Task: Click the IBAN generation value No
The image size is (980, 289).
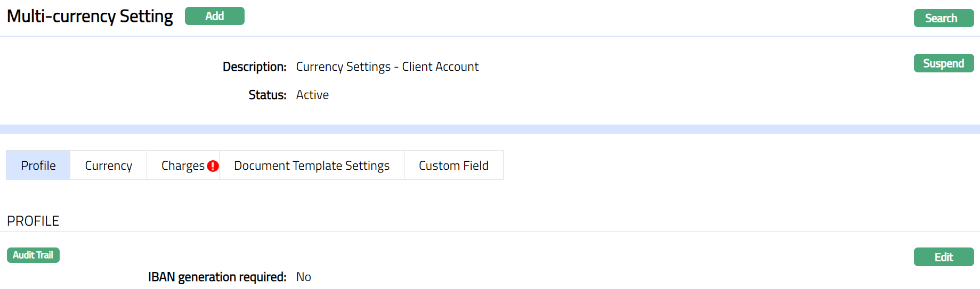Action: [x=304, y=277]
